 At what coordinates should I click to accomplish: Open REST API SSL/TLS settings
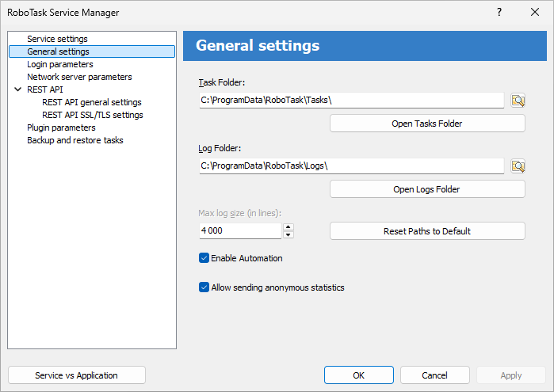93,115
